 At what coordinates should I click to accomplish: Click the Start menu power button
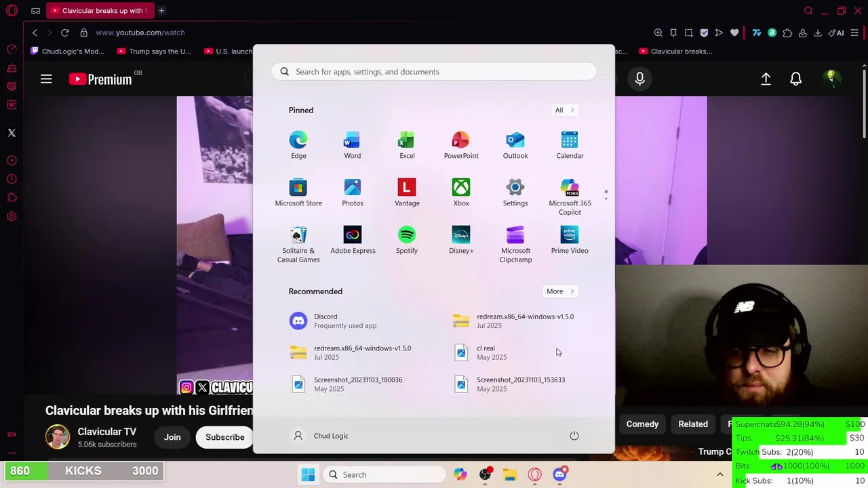pos(574,436)
